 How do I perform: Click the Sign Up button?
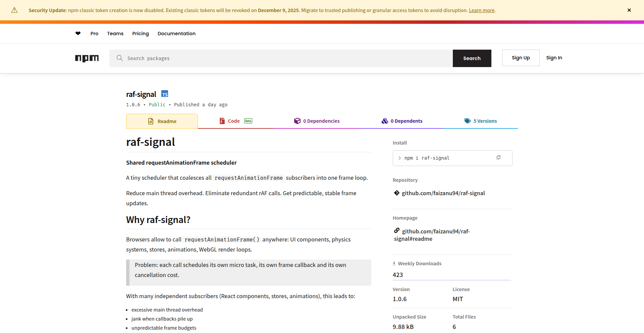[521, 58]
